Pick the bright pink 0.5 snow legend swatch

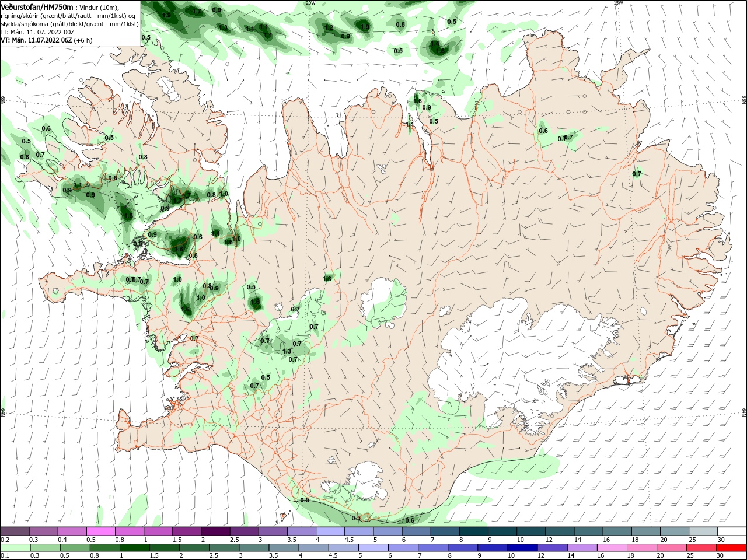click(100, 531)
